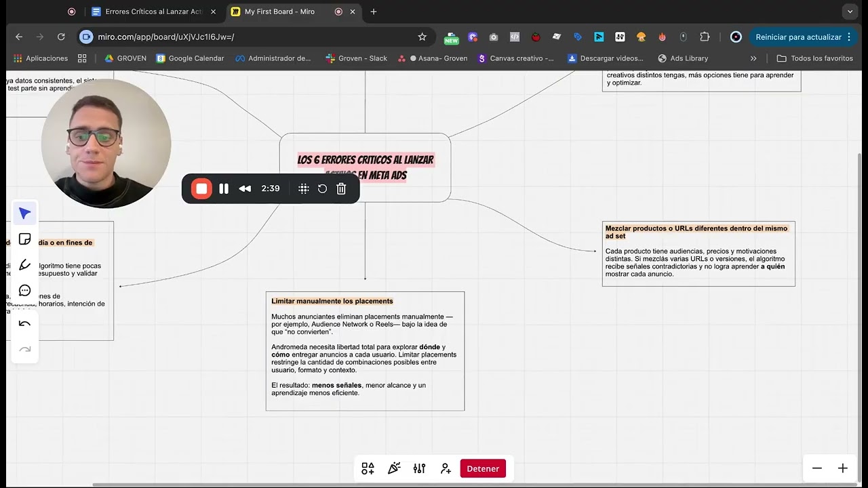
Task: Open the settings sliders icon in bottom bar
Action: pos(419,468)
